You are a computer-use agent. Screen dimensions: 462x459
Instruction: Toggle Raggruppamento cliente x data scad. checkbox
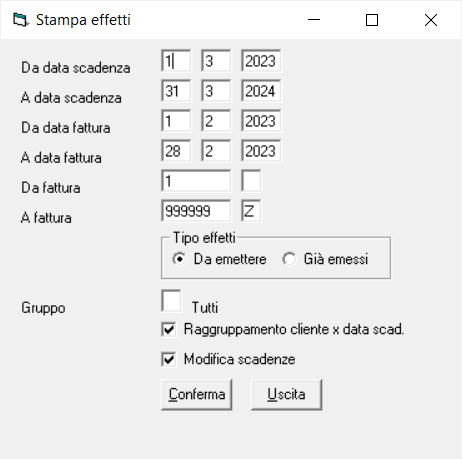coord(169,330)
